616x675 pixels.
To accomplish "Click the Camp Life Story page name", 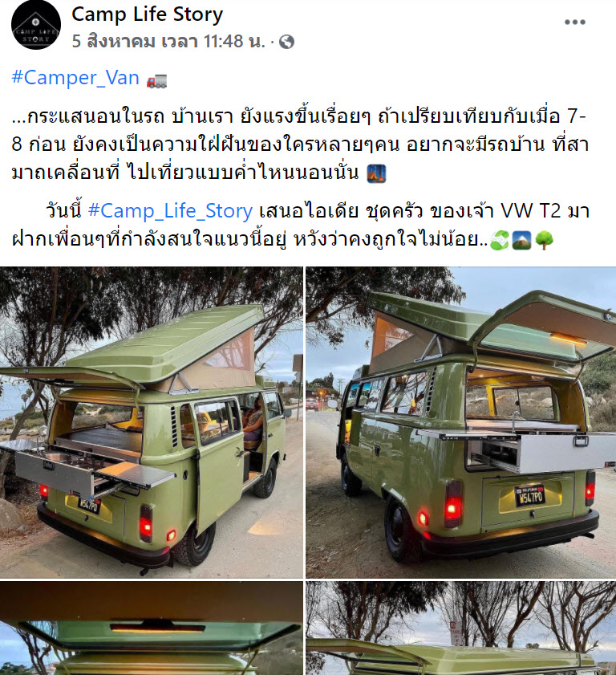I will coord(147,14).
